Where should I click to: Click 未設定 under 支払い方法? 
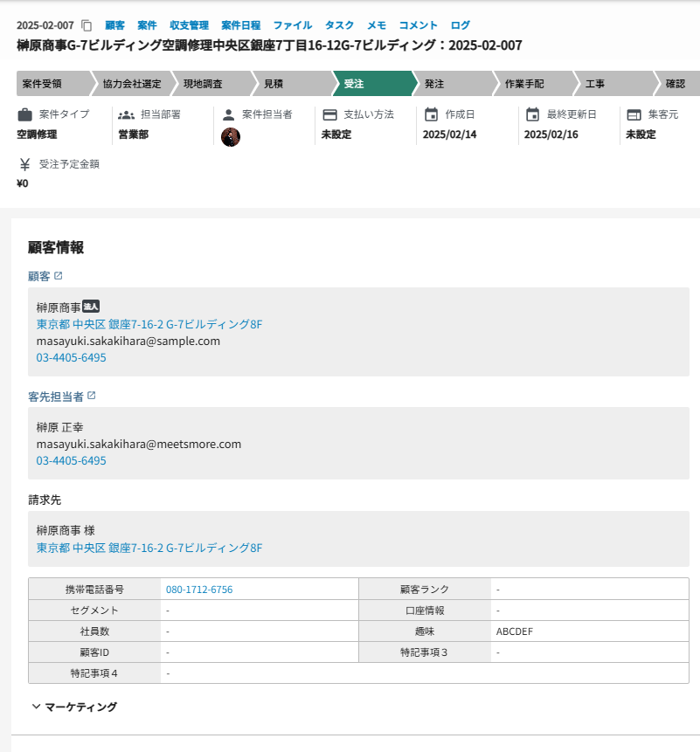[x=336, y=135]
